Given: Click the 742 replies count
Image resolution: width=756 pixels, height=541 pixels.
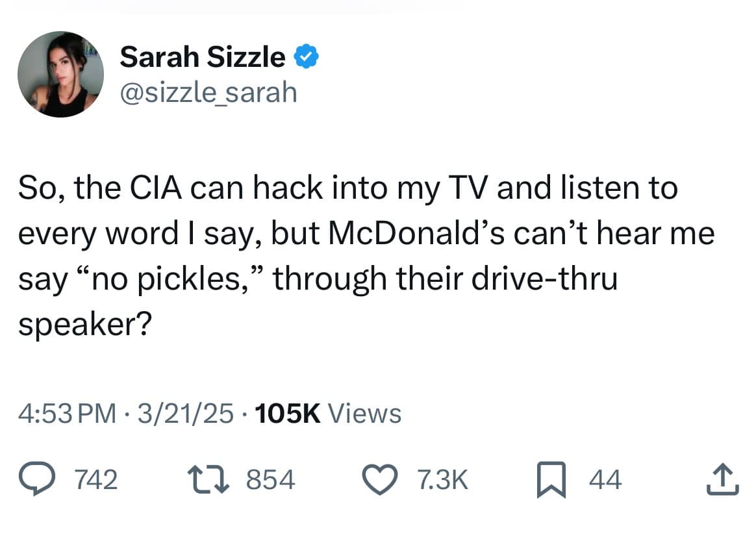Looking at the screenshot, I should (97, 481).
